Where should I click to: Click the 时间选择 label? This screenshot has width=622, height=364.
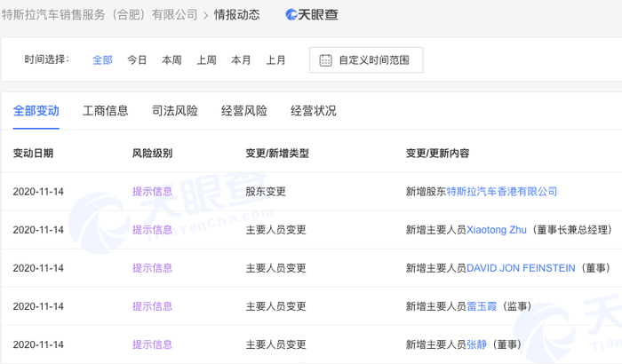pyautogui.click(x=47, y=59)
